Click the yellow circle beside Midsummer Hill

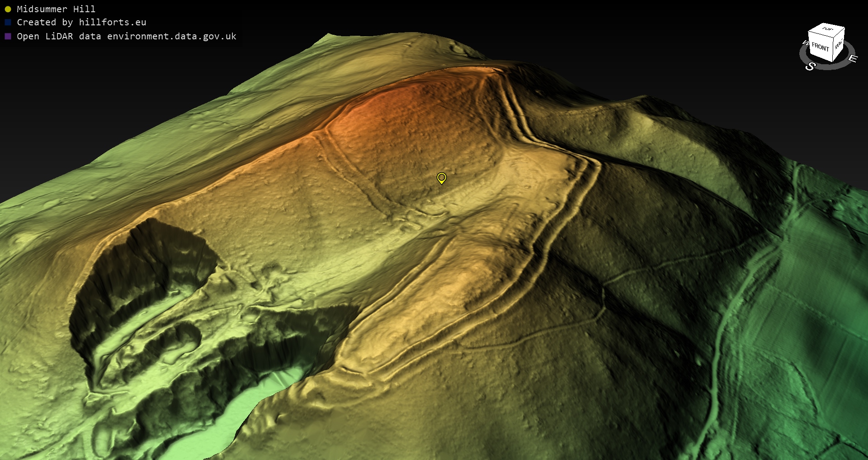pos(8,9)
